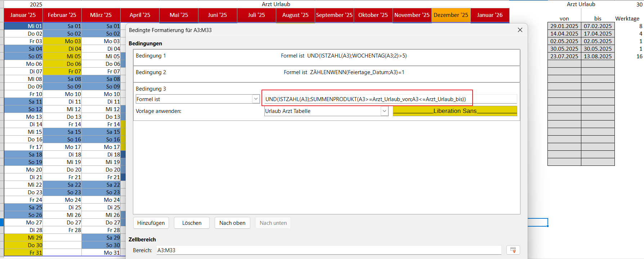Open the 'Formel ist' condition type dropdown

click(x=256, y=99)
